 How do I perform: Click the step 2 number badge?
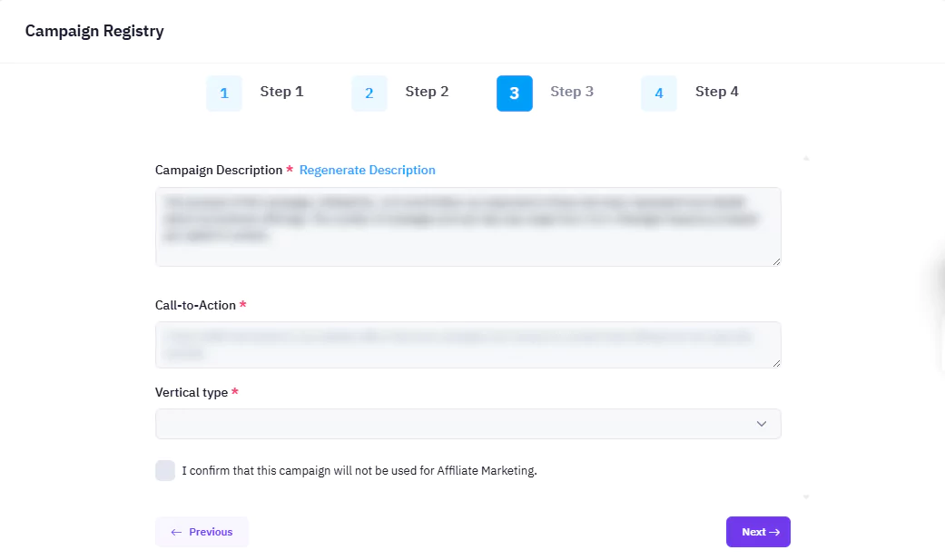pos(369,93)
